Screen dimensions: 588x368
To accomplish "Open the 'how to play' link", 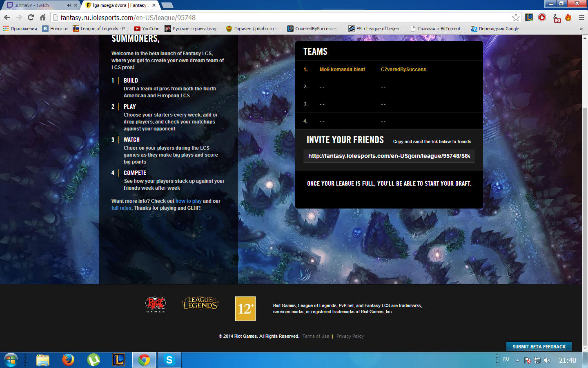I will (x=188, y=201).
